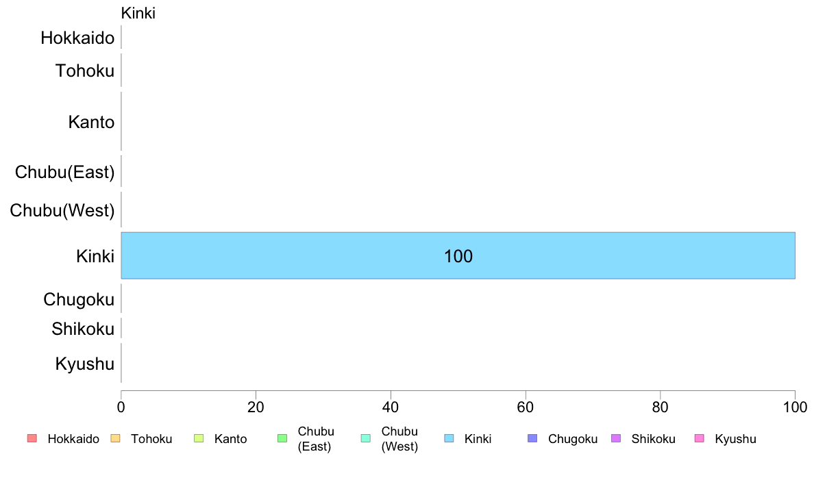
Task: Click the Kyushu pink legend swatch
Action: point(699,439)
